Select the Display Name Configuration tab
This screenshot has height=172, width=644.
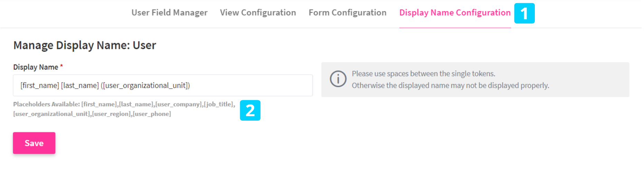[455, 13]
